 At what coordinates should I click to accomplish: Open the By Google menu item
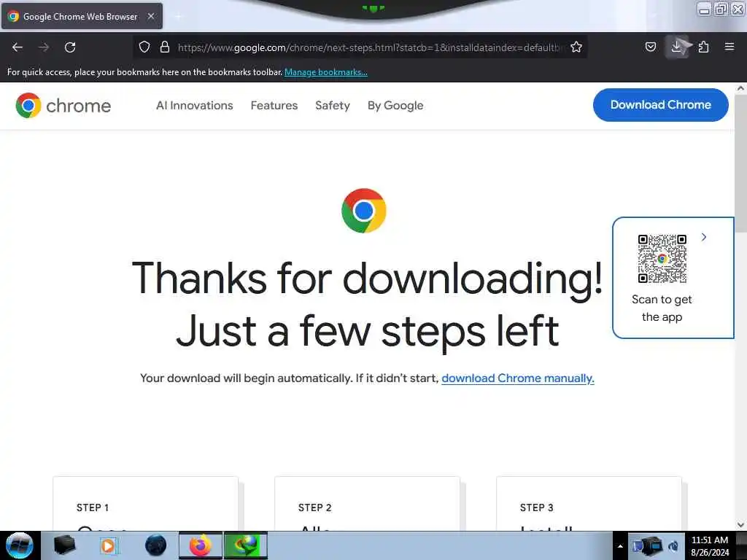(395, 105)
